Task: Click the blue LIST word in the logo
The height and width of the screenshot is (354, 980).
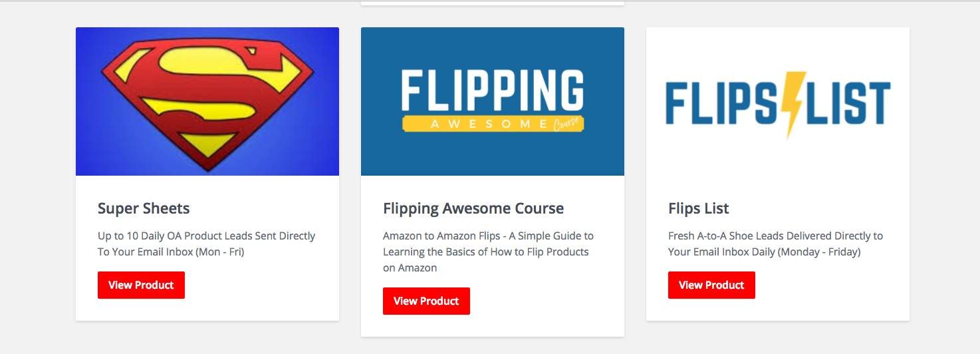Action: pyautogui.click(x=850, y=104)
